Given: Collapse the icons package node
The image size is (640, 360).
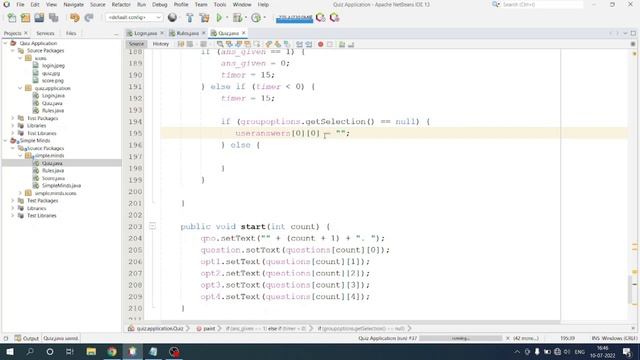Looking at the screenshot, I should (20, 58).
